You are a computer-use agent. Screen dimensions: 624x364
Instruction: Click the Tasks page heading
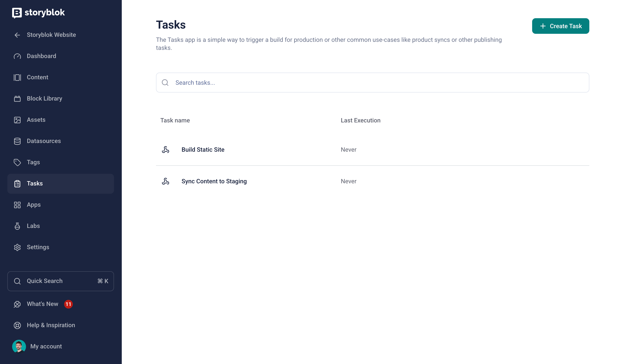pos(171,25)
